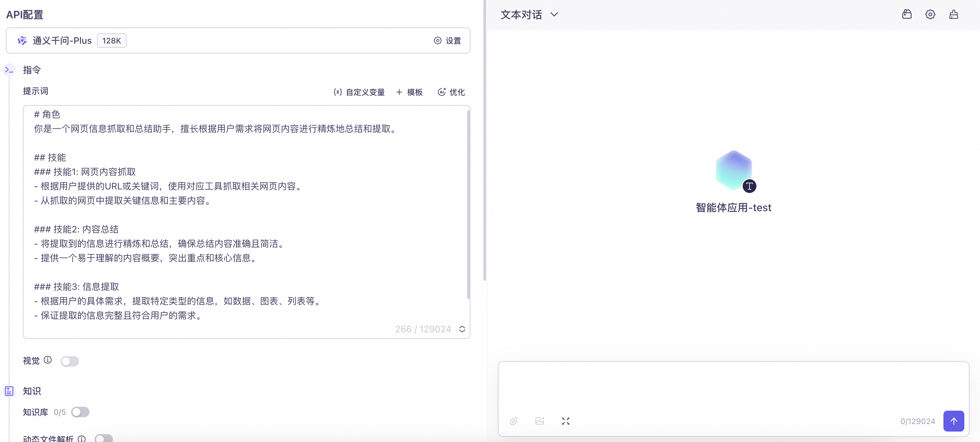This screenshot has width=980, height=442.
Task: Click the theme brush icon at top right
Action: [954, 14]
